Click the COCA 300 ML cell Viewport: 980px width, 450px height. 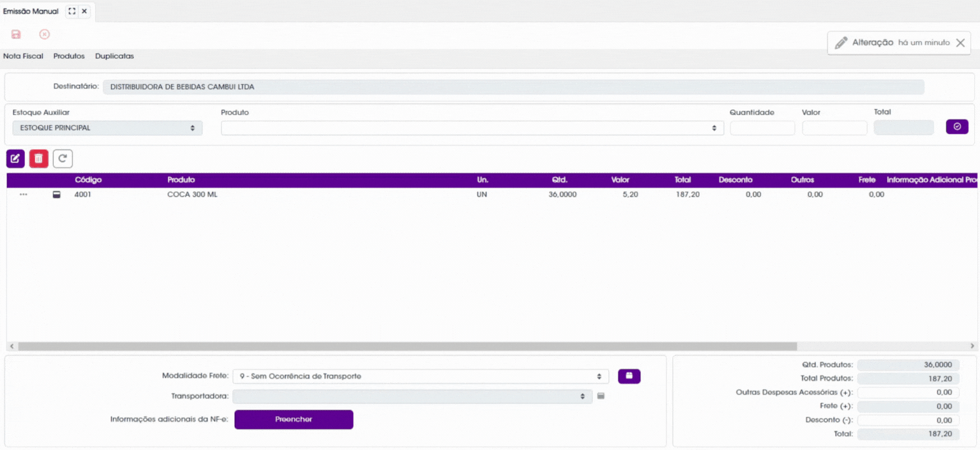(x=192, y=195)
